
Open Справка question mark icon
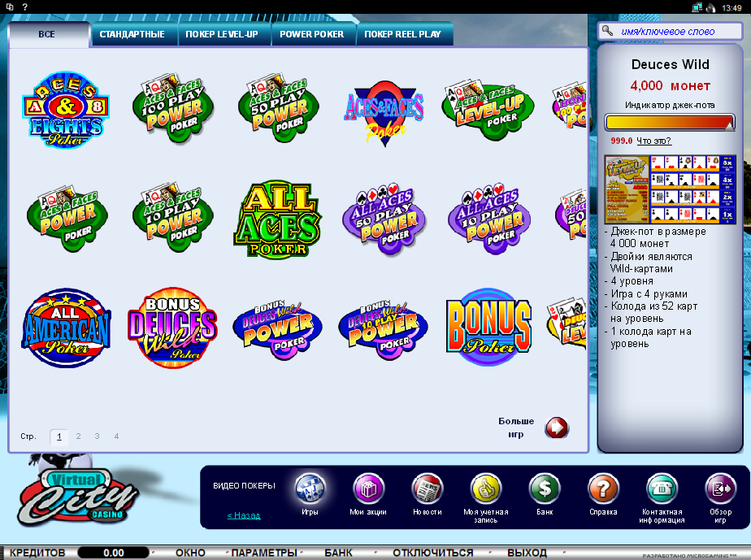603,489
